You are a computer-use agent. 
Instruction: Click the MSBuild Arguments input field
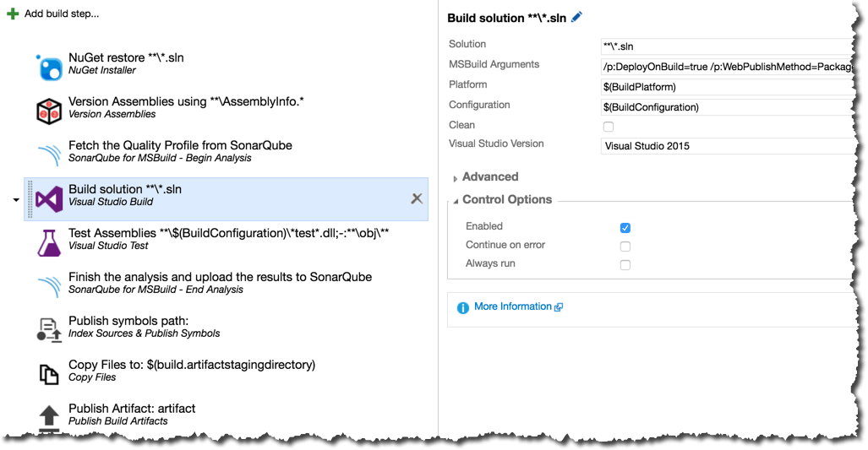point(728,67)
